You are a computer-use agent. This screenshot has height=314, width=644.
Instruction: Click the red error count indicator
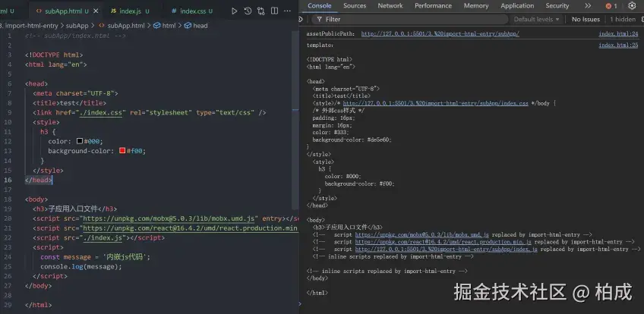(611, 6)
